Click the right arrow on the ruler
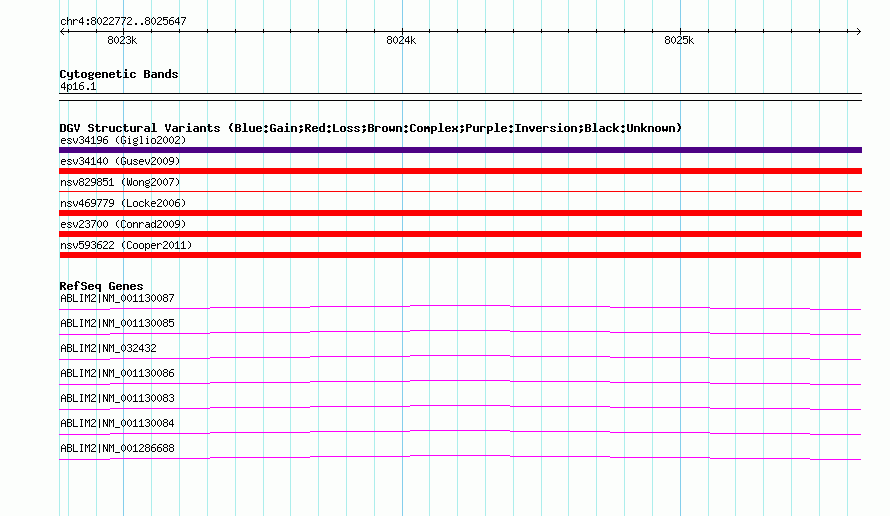890x516 pixels. 858,32
